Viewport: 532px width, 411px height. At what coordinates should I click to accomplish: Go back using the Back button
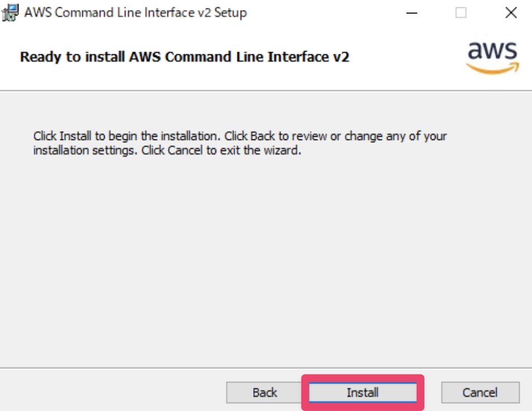click(x=264, y=393)
